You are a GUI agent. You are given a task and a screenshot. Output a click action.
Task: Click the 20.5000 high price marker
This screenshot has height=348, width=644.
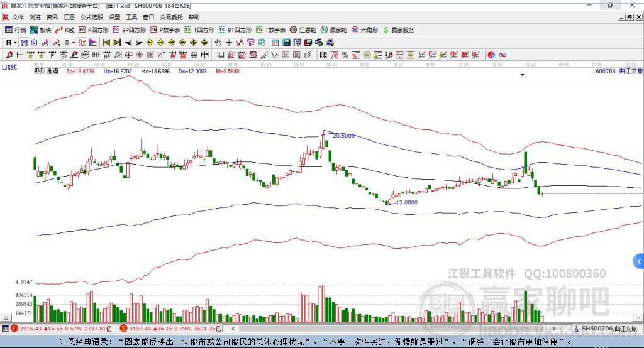(x=343, y=136)
